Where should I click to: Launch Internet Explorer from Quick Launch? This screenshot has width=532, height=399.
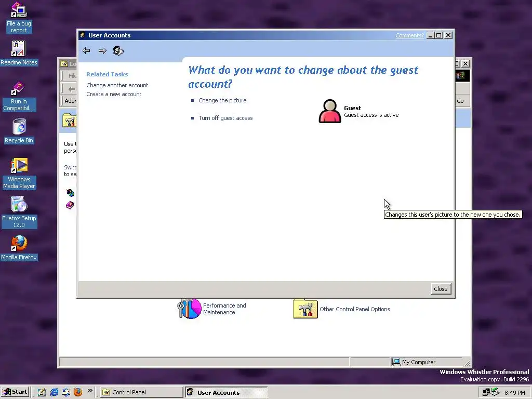(x=54, y=392)
